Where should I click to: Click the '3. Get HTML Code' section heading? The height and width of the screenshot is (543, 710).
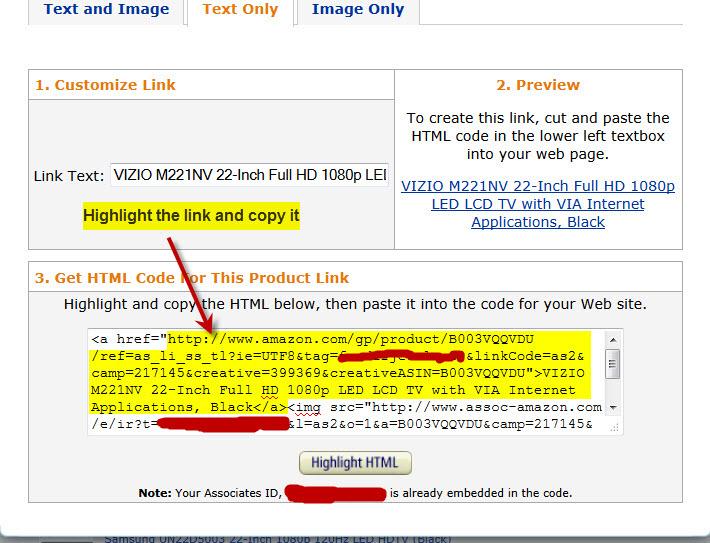pos(192,277)
